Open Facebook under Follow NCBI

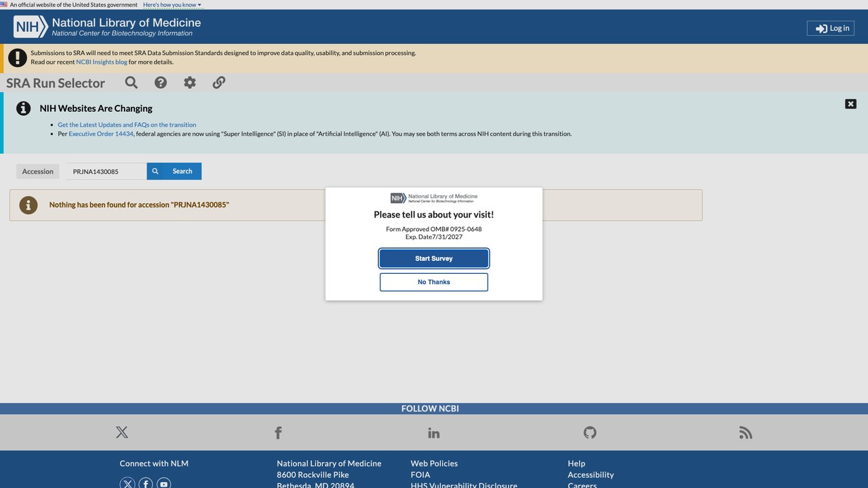pos(278,432)
